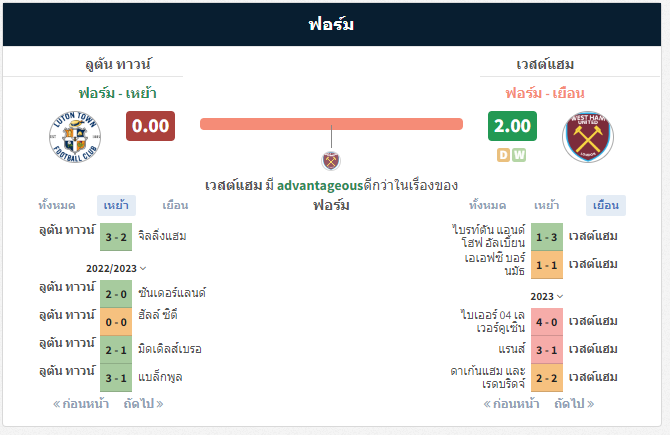Screen dimensions: 670x435
Task: Open the 4 - 0 Leverkusen score box
Action: [x=547, y=322]
